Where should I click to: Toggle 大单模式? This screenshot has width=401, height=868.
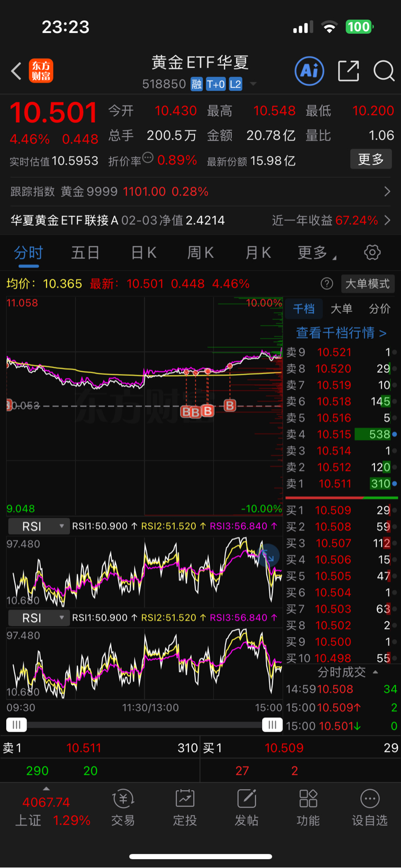point(368,283)
